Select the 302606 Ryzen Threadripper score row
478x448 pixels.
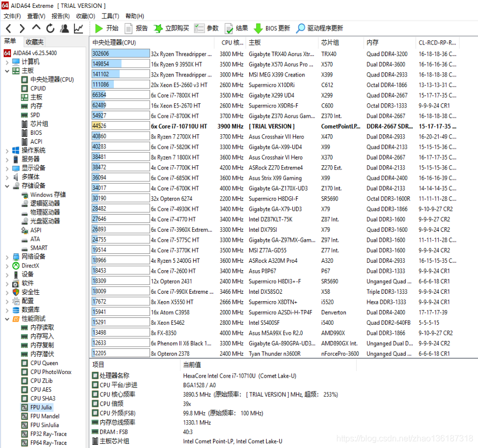(x=274, y=54)
